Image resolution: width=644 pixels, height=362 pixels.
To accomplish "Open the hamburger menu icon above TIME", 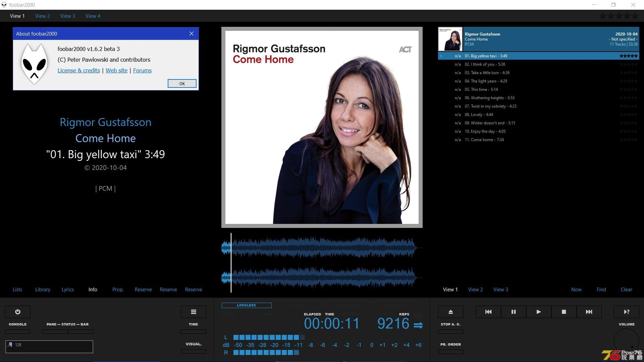I will tap(194, 312).
